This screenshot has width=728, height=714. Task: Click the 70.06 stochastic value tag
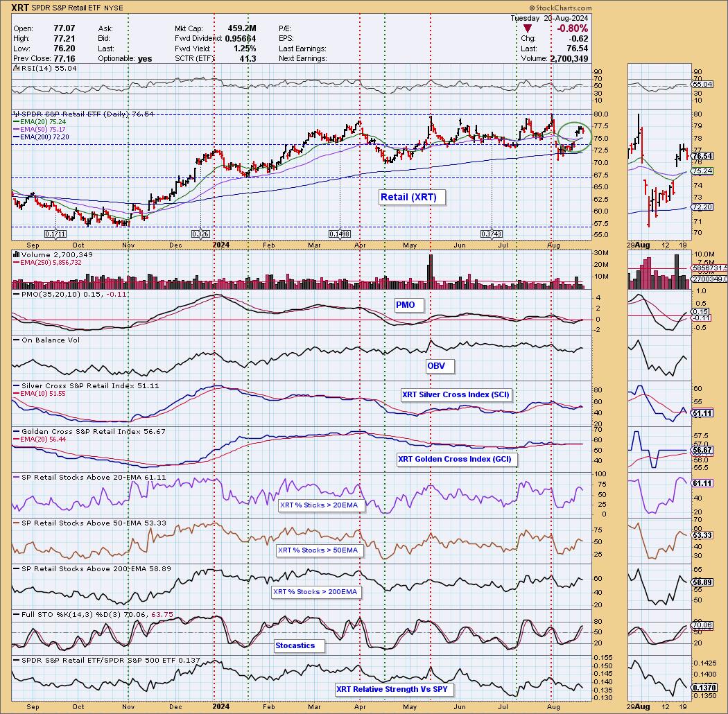point(702,625)
